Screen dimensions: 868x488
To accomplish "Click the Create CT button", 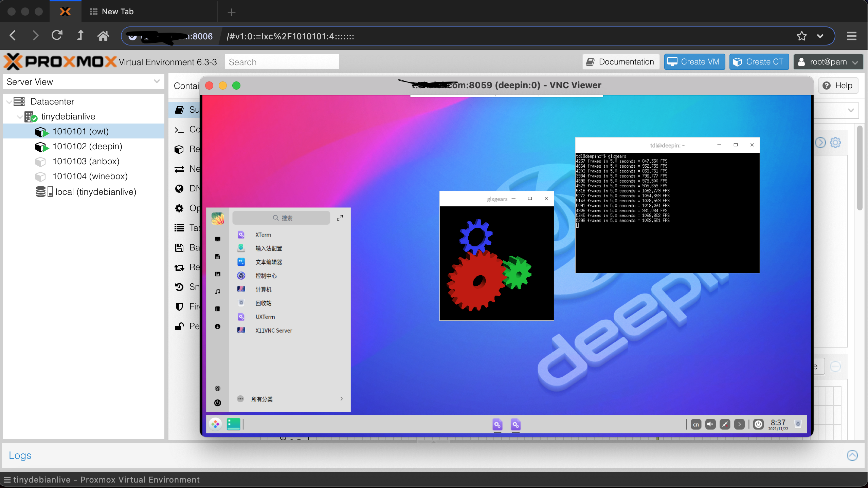I will pyautogui.click(x=759, y=62).
